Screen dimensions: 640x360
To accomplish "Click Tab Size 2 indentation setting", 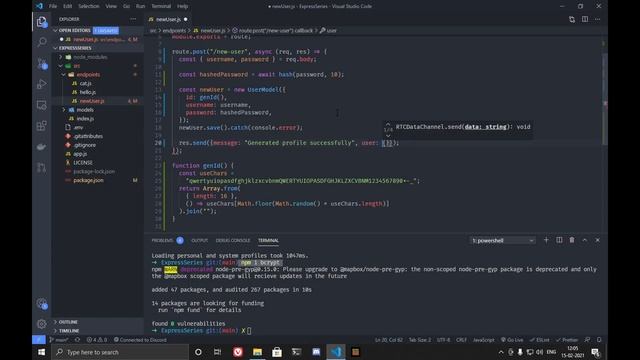I will point(420,340).
